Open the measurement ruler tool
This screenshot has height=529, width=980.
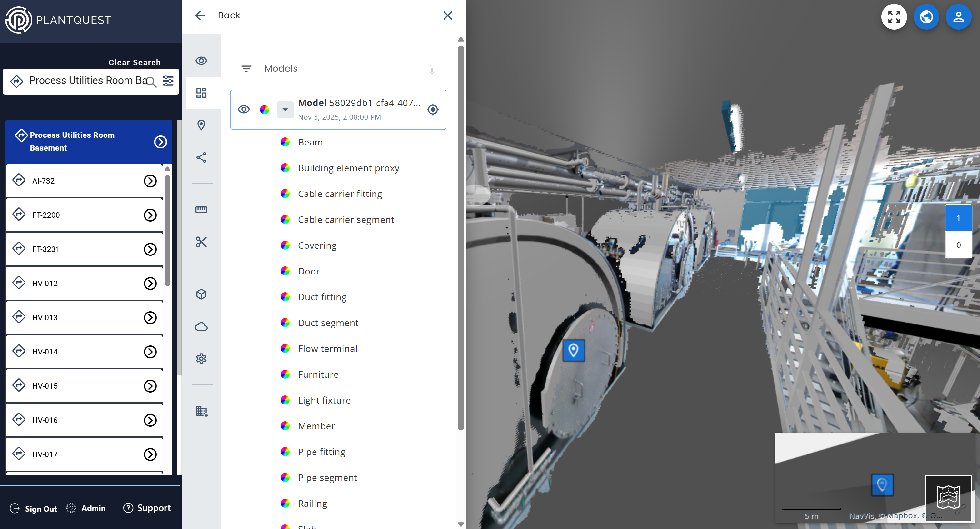coord(201,210)
